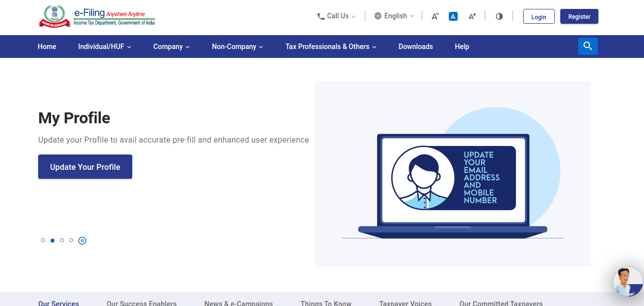
Task: Expand the Tax Professionals & Others menu
Action: (331, 47)
